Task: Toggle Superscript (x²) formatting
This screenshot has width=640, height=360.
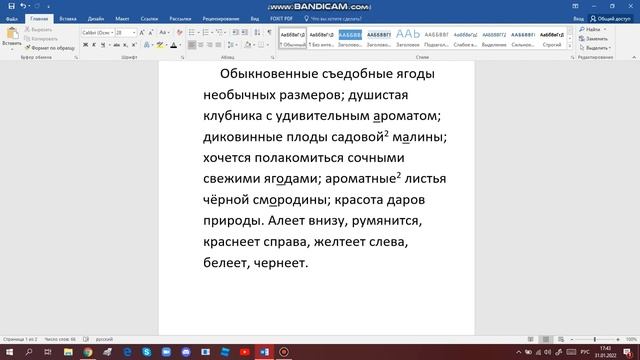Action: point(134,45)
